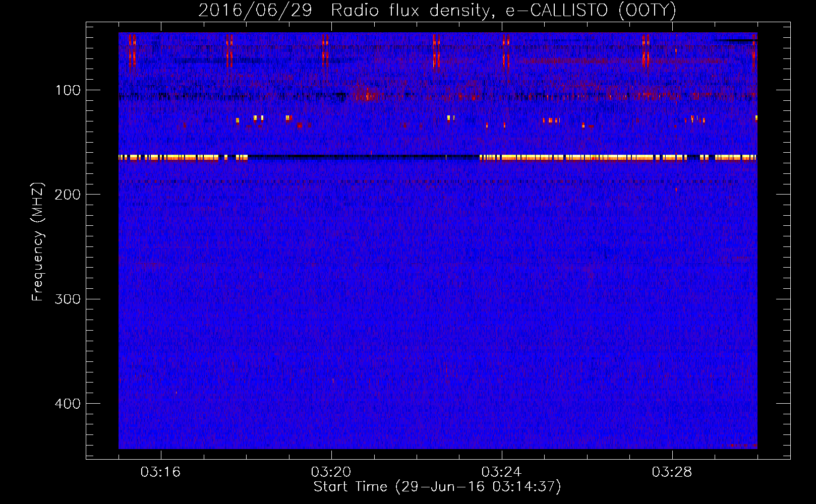
Task: Click the 'Start Time (29-Jun-16 03:14:37)' label
Action: click(x=437, y=487)
